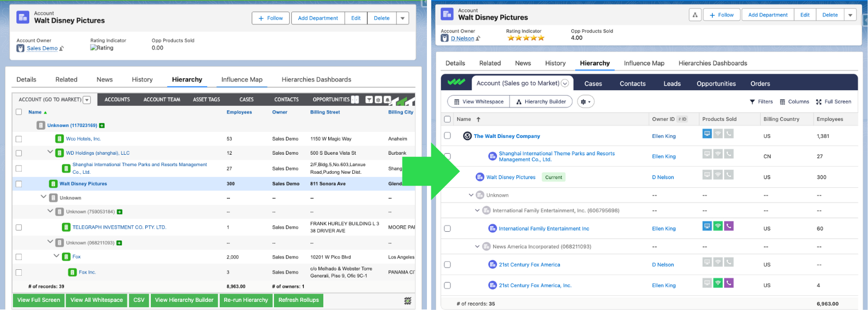
Task: Click change-owner icon next to Sales Demo owner
Action: tap(61, 48)
